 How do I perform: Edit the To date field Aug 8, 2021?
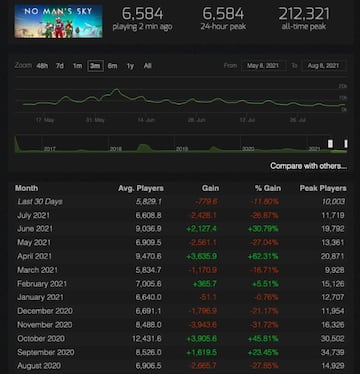(324, 66)
